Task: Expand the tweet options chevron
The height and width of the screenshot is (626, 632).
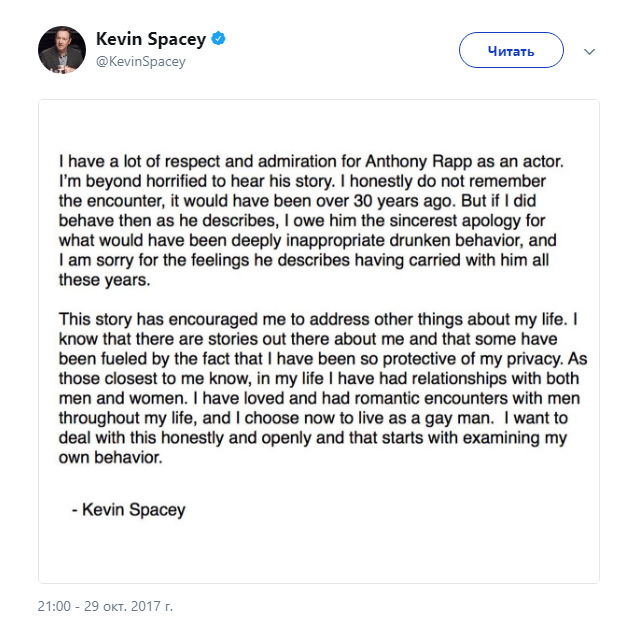Action: [x=589, y=52]
